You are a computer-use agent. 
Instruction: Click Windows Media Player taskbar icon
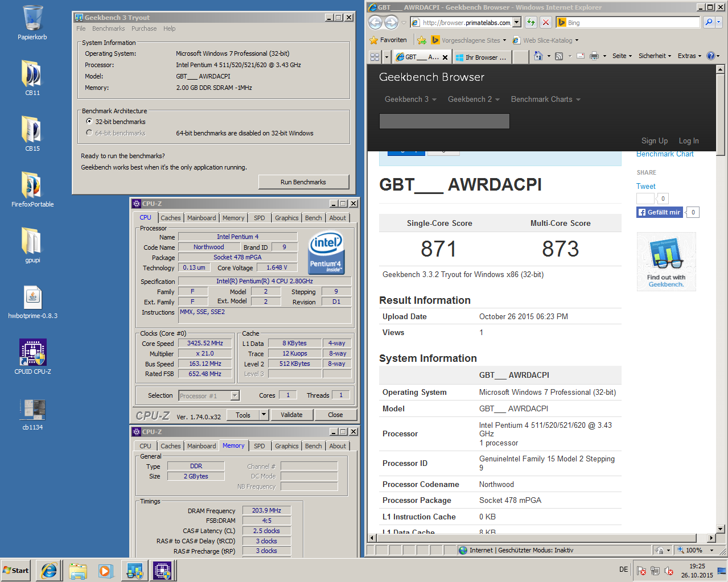click(106, 571)
